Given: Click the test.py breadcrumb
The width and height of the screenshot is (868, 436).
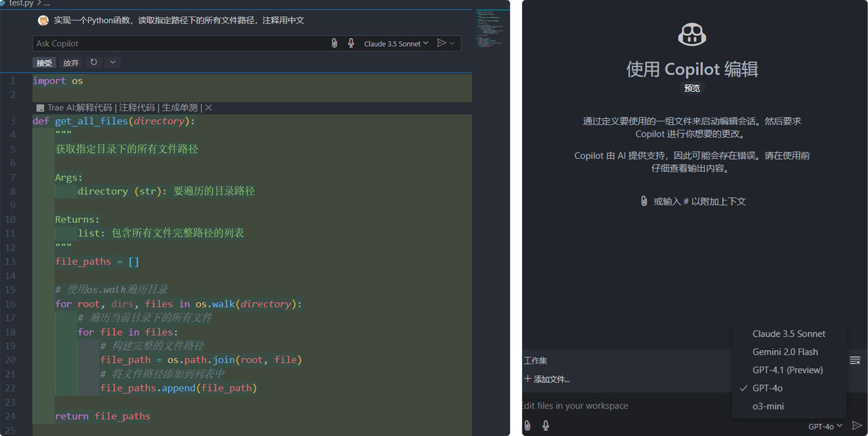Looking at the screenshot, I should tap(21, 3).
